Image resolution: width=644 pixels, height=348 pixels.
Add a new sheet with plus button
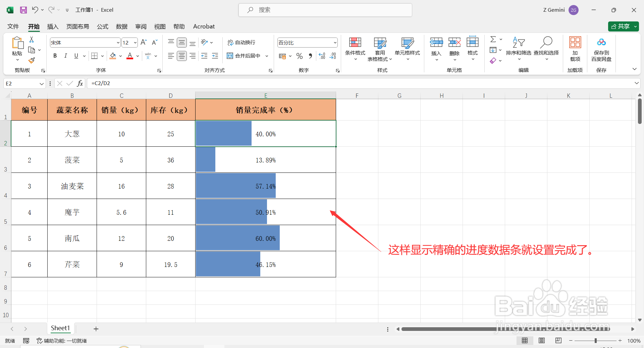96,329
